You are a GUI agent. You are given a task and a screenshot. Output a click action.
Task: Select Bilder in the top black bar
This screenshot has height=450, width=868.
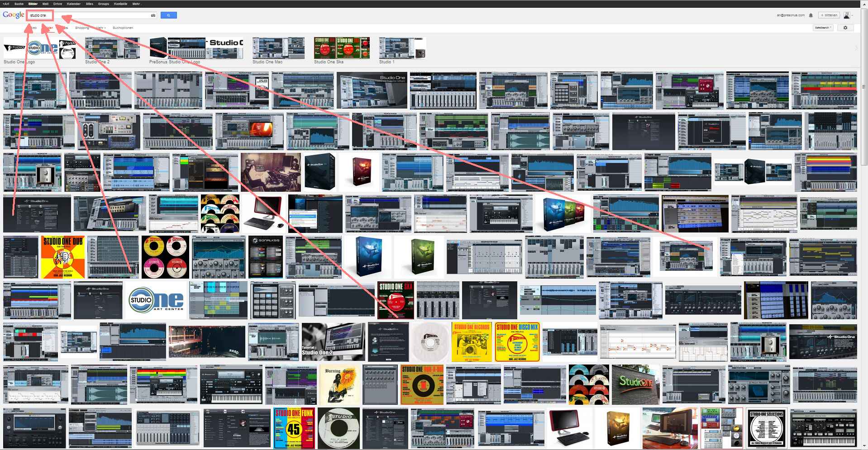(x=33, y=4)
